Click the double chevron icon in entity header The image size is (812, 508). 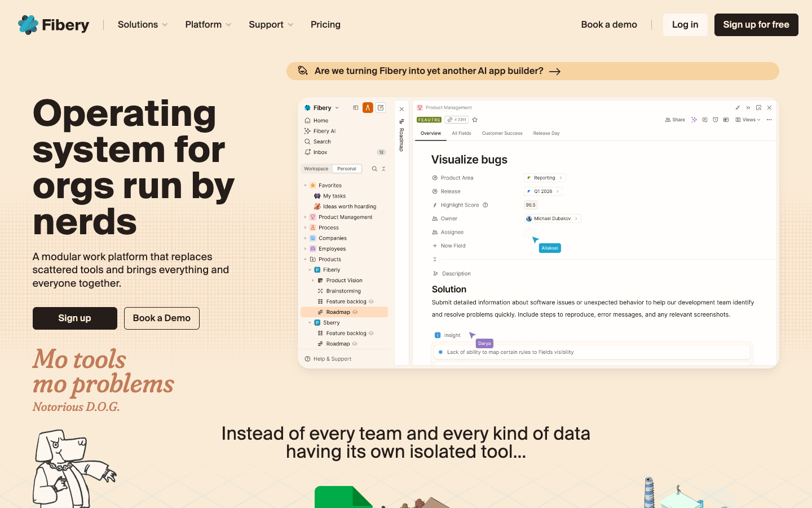click(x=748, y=108)
